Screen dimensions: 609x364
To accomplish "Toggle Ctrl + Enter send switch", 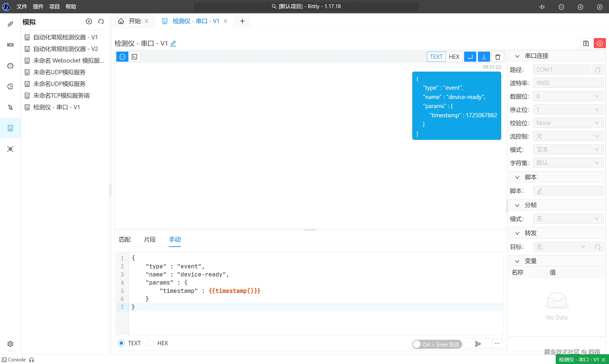I will pyautogui.click(x=437, y=344).
